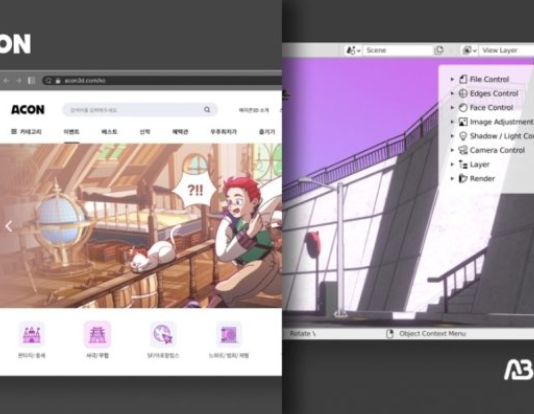Image resolution: width=534 pixels, height=414 pixels.
Task: Click the search input field on ACON
Action: coord(135,110)
